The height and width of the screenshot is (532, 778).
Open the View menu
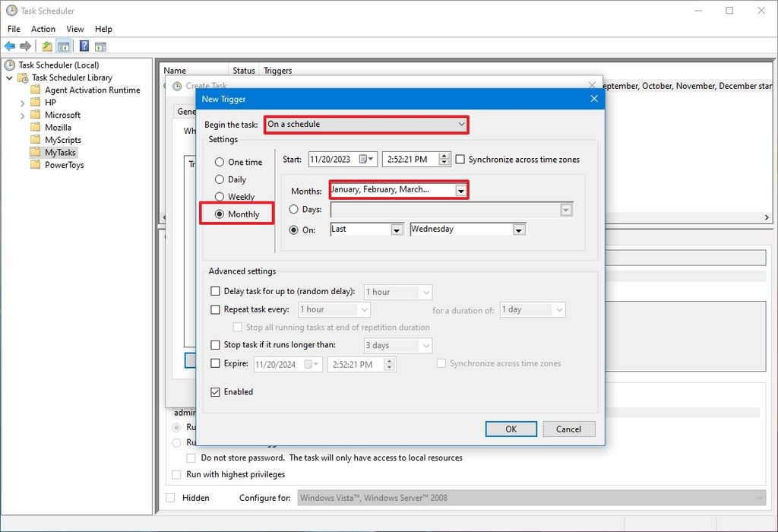point(74,29)
